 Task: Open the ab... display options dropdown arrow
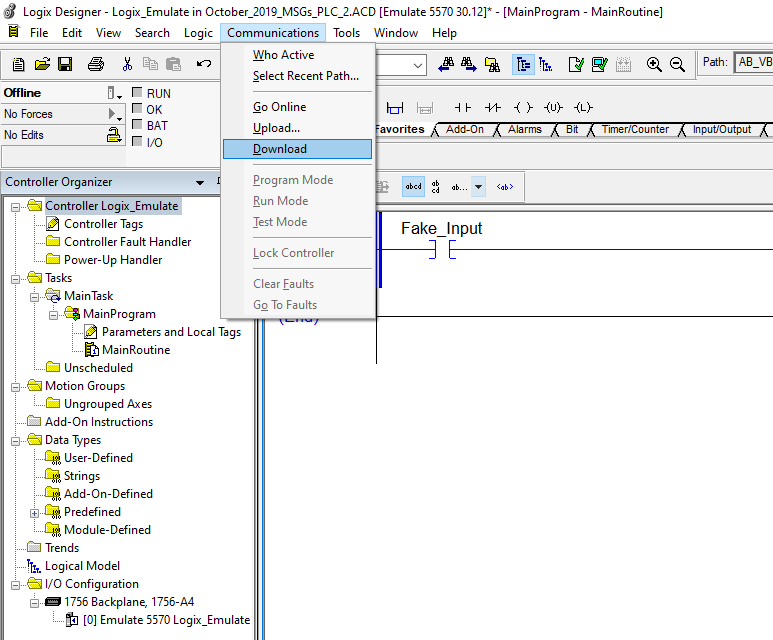coord(478,186)
